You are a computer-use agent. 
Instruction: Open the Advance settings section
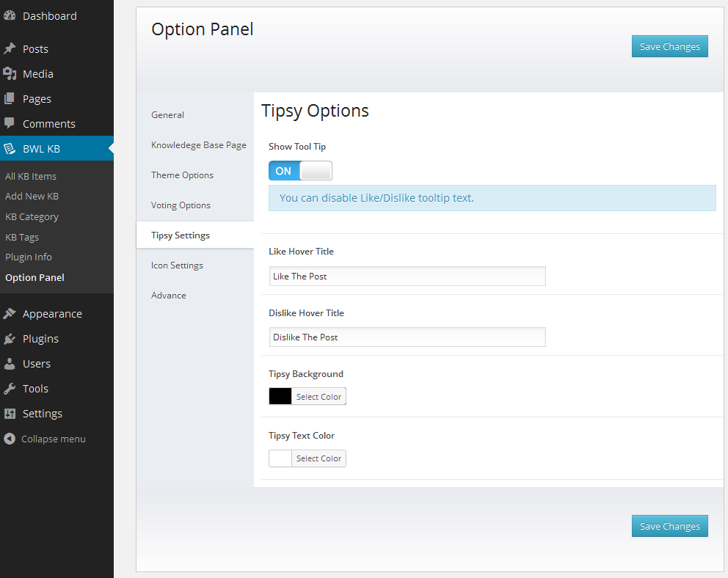pyautogui.click(x=168, y=295)
